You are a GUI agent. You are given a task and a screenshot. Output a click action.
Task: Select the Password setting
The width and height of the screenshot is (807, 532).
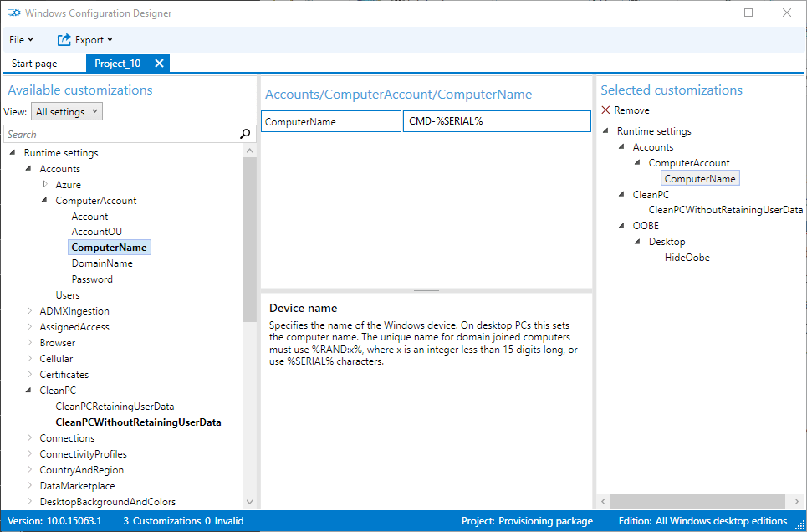pyautogui.click(x=92, y=279)
